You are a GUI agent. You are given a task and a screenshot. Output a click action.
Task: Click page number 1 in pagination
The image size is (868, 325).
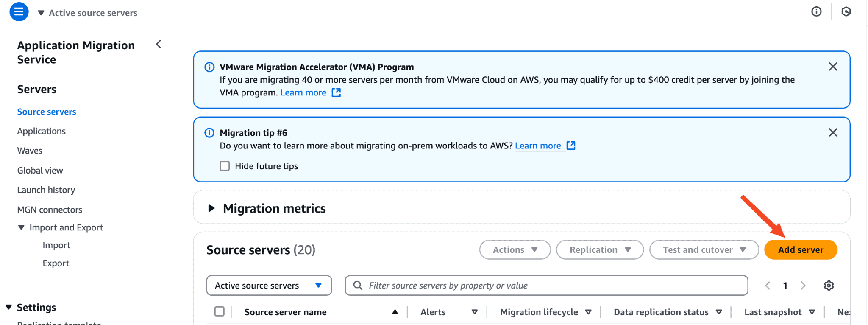click(785, 286)
